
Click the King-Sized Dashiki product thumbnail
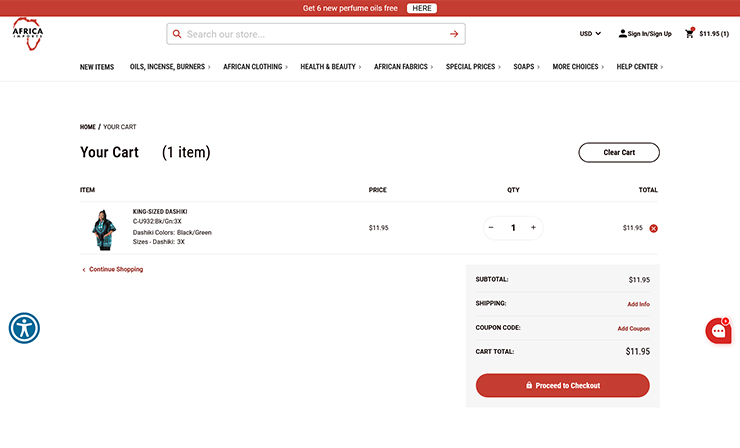(103, 229)
